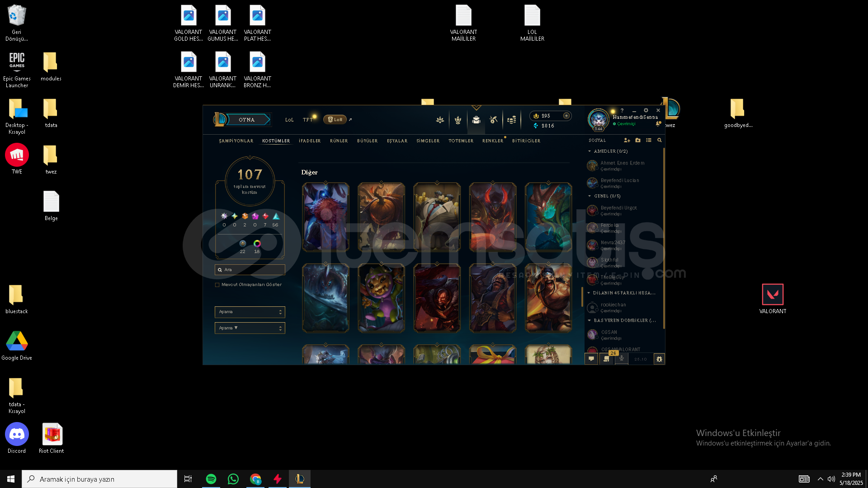Select the LoL game mode link

pos(289,120)
